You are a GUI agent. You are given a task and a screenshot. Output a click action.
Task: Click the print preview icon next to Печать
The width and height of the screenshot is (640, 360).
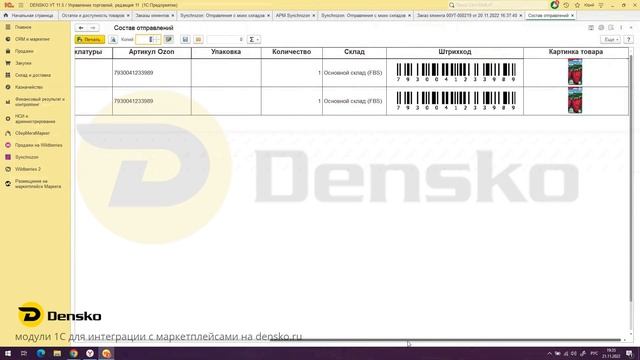click(113, 40)
